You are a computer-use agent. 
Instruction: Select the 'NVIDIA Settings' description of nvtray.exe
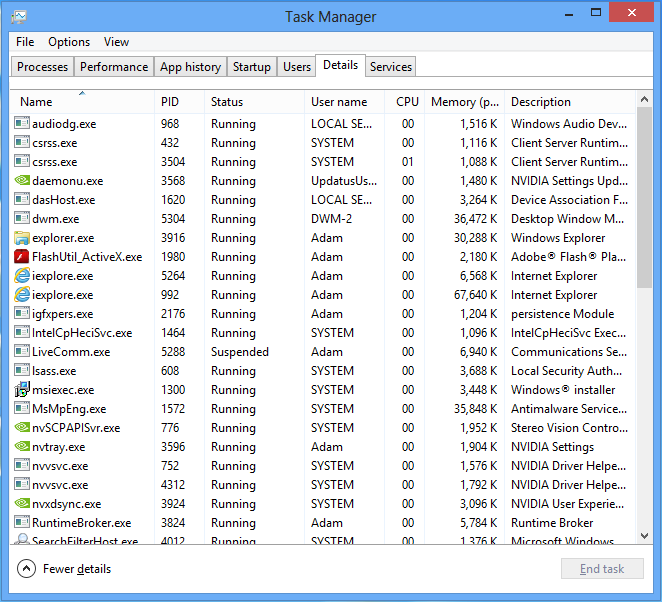click(x=552, y=447)
